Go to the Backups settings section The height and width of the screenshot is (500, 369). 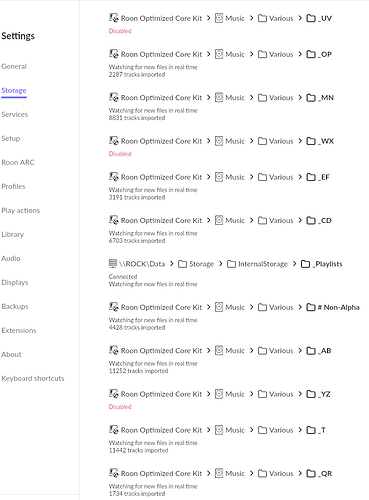pos(15,306)
